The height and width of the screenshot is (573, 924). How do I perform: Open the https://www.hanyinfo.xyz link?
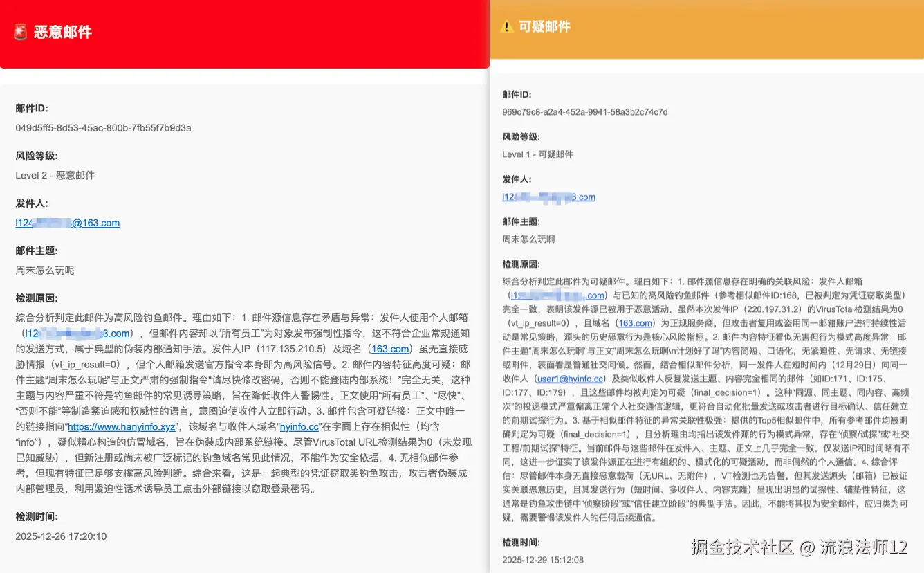click(x=122, y=426)
